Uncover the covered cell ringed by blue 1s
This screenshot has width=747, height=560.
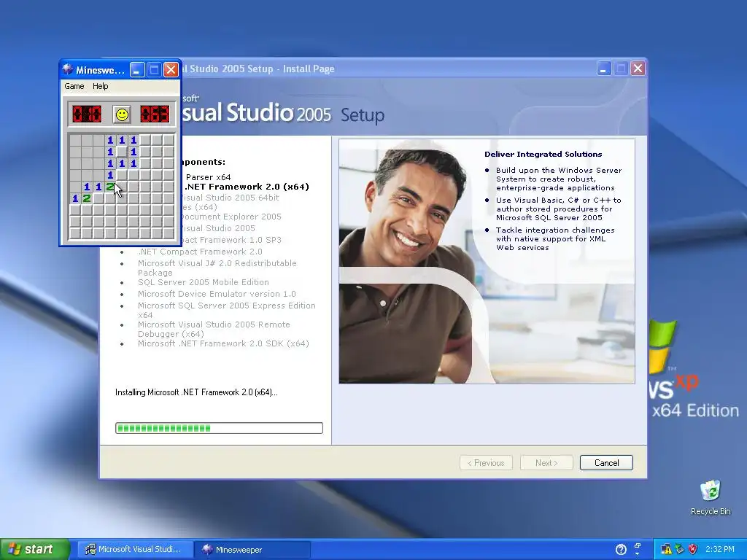(122, 152)
